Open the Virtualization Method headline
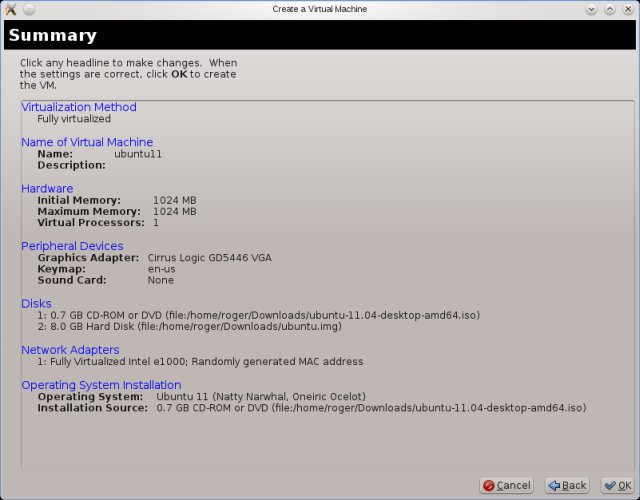Image resolution: width=640 pixels, height=500 pixels. pos(79,107)
